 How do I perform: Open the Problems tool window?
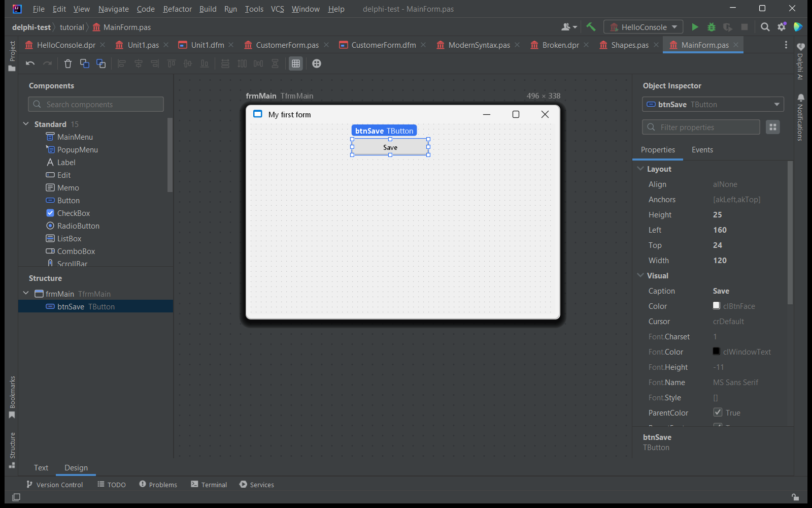click(158, 485)
